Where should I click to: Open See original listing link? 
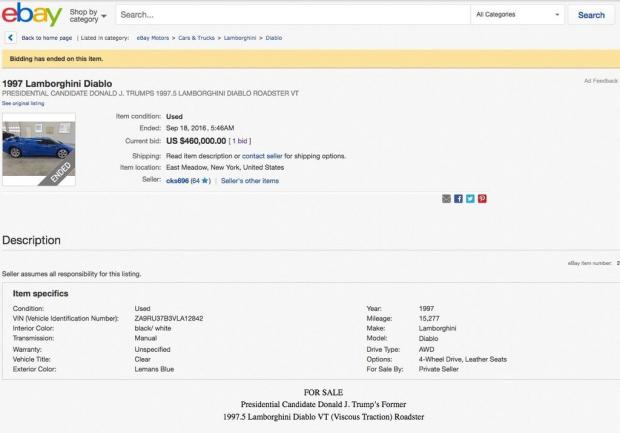coord(23,103)
